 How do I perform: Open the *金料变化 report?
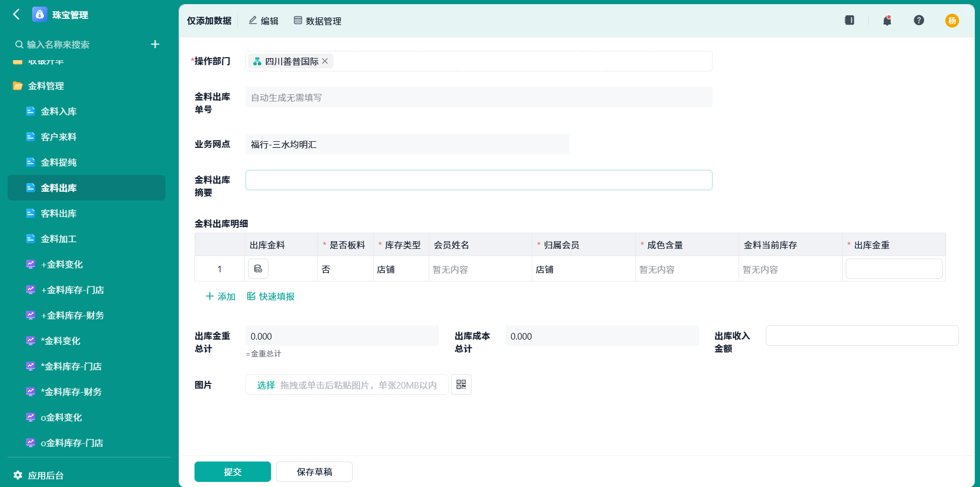click(87, 341)
